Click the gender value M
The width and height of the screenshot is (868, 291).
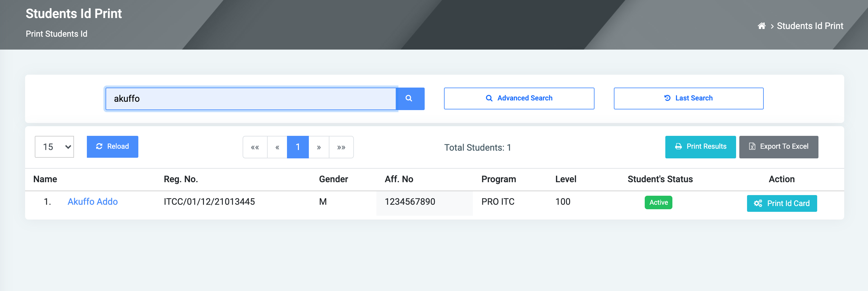tap(323, 202)
